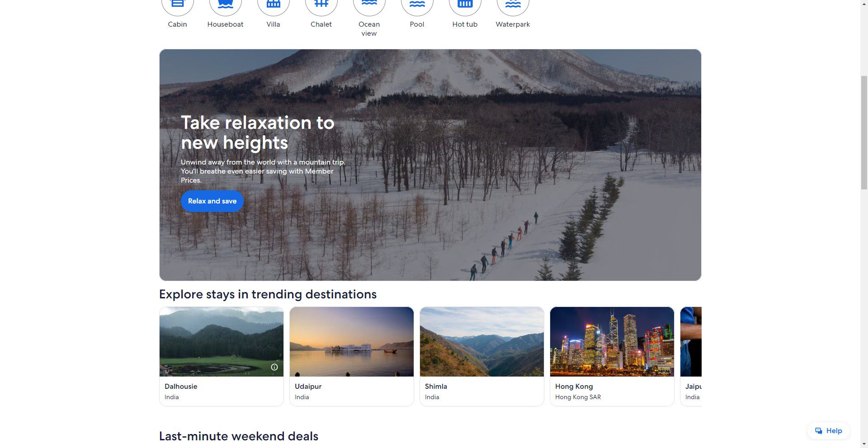Click the Hong Kong destination title
Image resolution: width=868 pixels, height=448 pixels.
click(x=574, y=387)
